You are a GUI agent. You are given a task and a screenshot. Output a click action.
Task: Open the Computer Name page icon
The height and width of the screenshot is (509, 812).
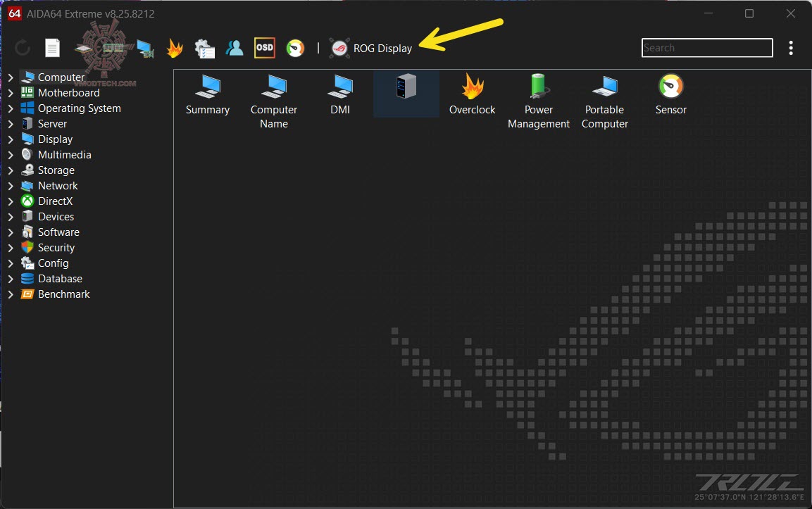[x=274, y=101]
